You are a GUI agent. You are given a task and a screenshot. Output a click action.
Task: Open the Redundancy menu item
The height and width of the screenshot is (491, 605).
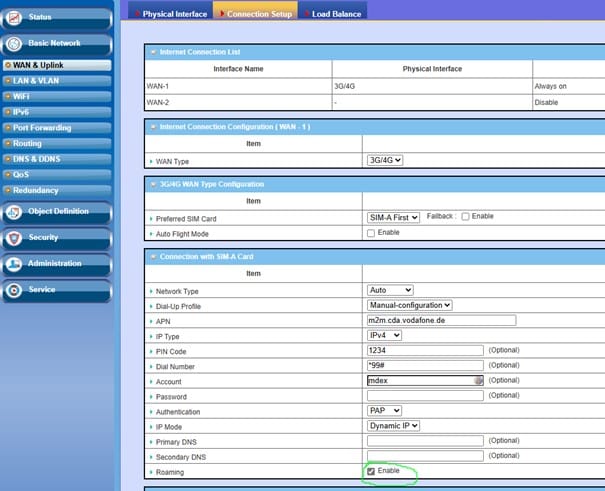tap(57, 190)
